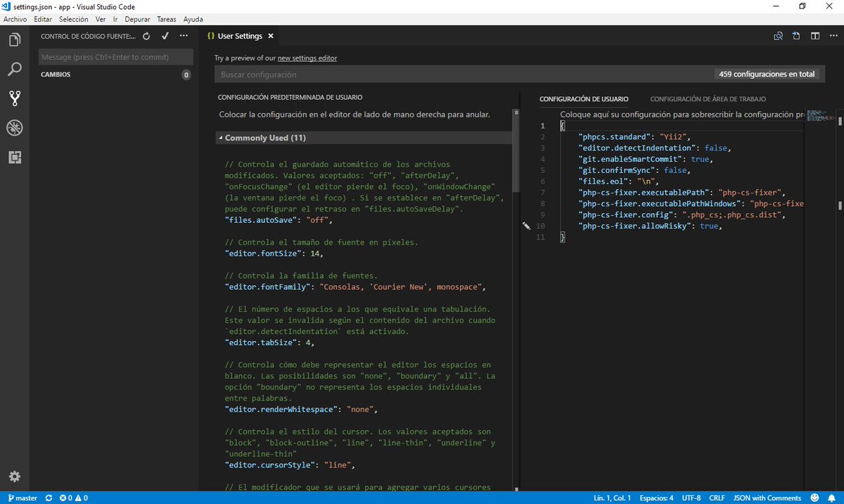Click the "editor.detectIndentation" line in user settings
Screen dimensions: 844x504
[x=655, y=148]
